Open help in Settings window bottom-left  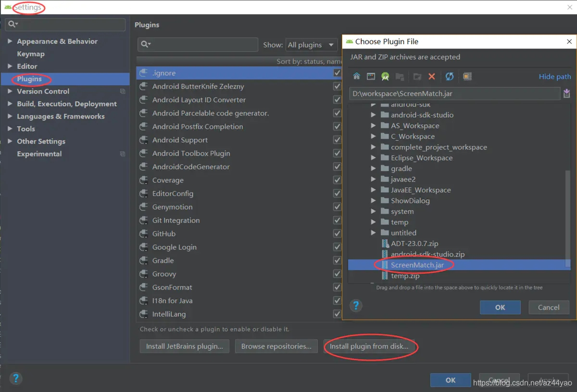point(16,379)
